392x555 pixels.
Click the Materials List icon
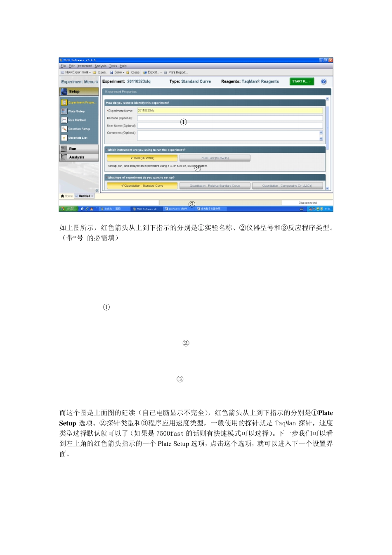(64, 138)
